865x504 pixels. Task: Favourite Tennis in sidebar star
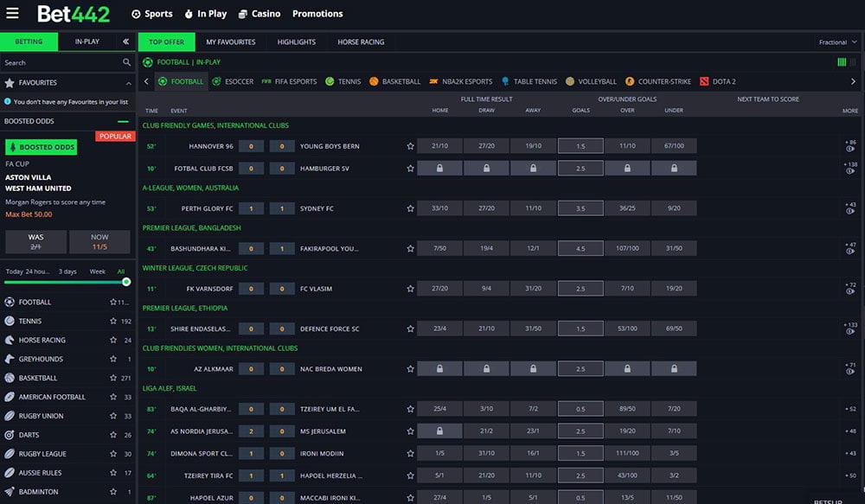click(x=113, y=321)
